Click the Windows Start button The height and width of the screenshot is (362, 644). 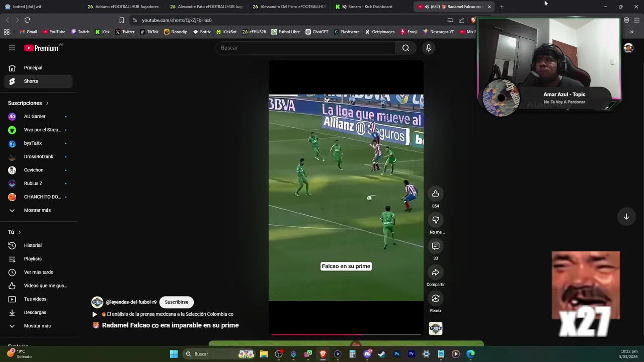pos(174,354)
